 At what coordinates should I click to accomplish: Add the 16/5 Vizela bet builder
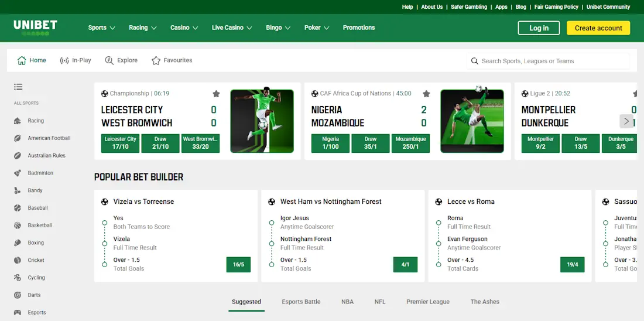pos(239,265)
